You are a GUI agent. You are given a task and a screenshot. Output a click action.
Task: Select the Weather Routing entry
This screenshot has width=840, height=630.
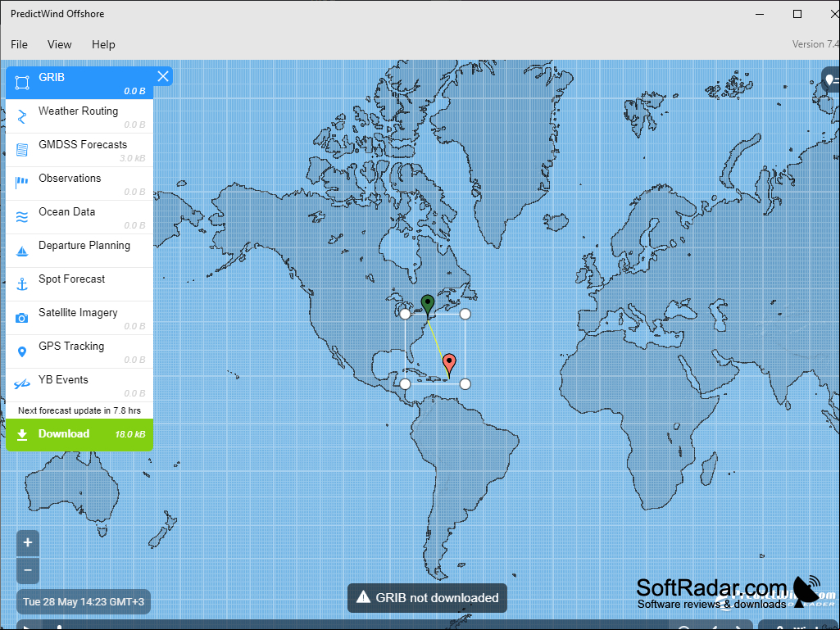pos(79,116)
